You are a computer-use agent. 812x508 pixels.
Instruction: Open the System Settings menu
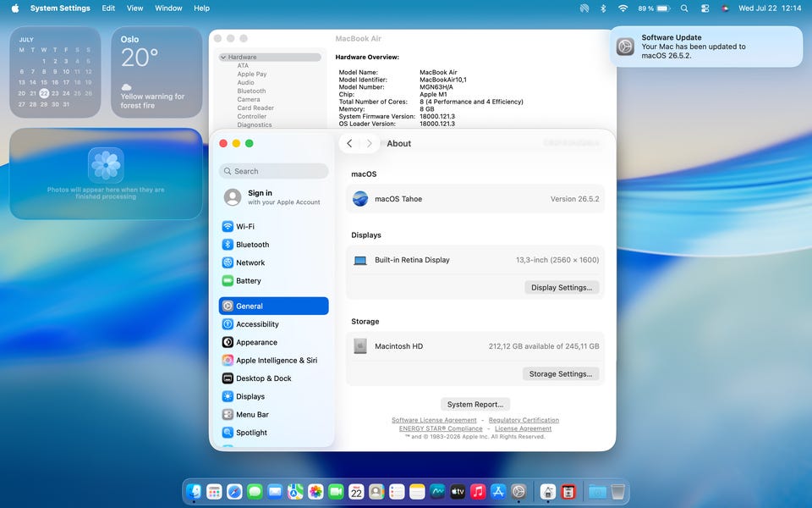pos(60,8)
